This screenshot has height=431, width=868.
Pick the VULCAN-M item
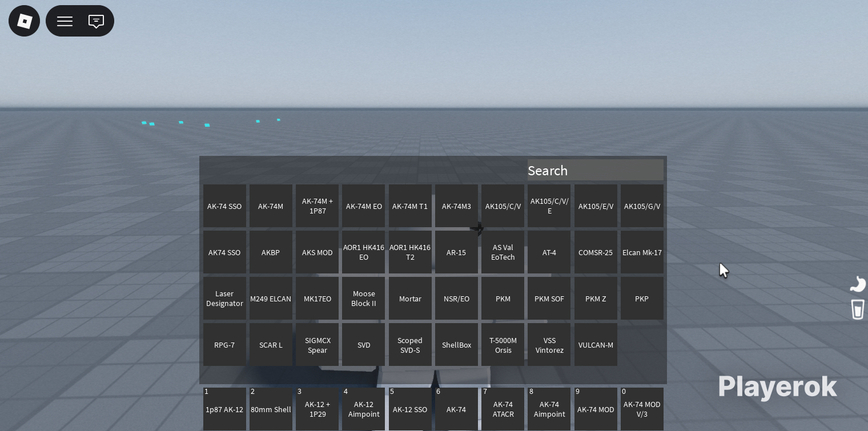pos(596,345)
